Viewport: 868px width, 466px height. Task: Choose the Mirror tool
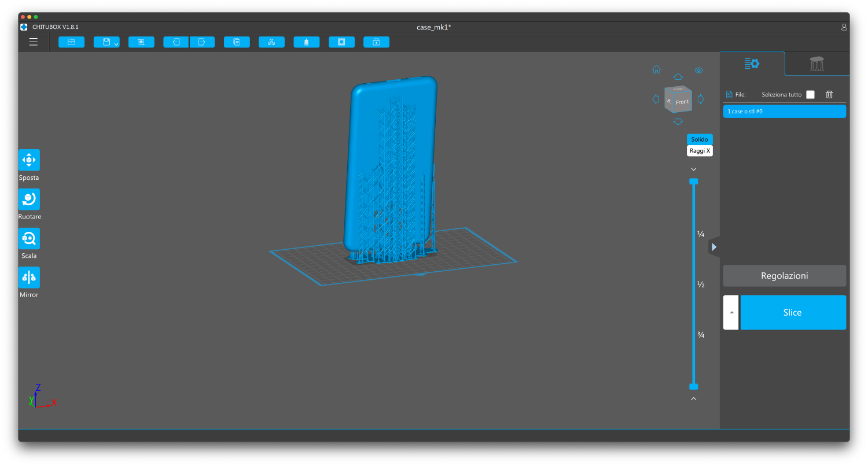tap(29, 278)
